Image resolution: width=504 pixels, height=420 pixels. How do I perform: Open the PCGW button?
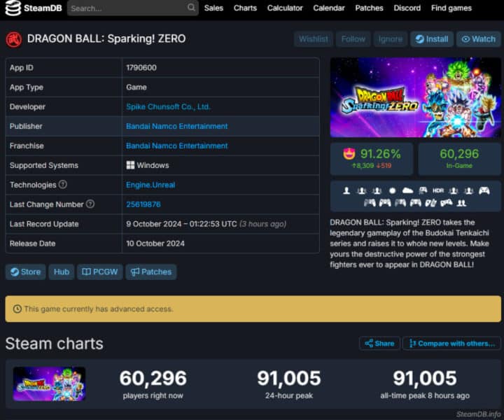point(99,272)
